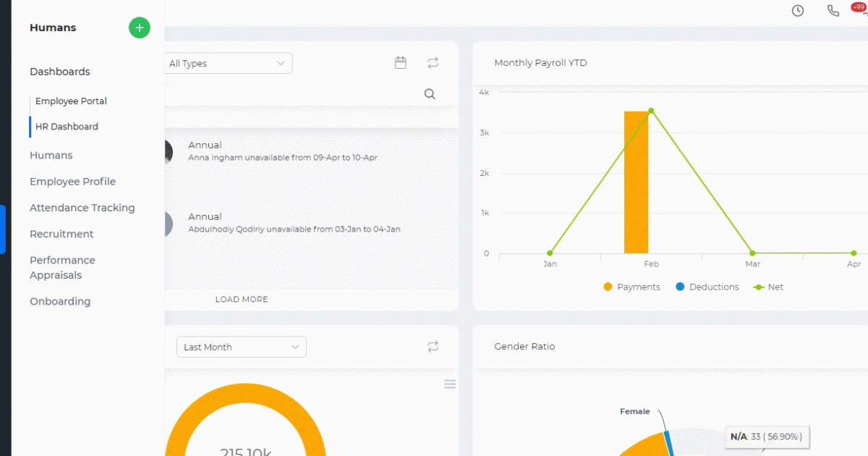Image resolution: width=868 pixels, height=456 pixels.
Task: Open Employee Portal dashboard
Action: point(71,101)
